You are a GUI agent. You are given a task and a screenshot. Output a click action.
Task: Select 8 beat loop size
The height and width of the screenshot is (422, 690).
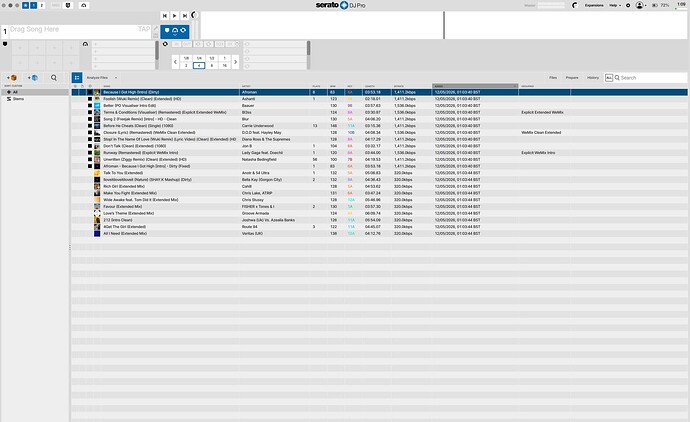[x=212, y=66]
